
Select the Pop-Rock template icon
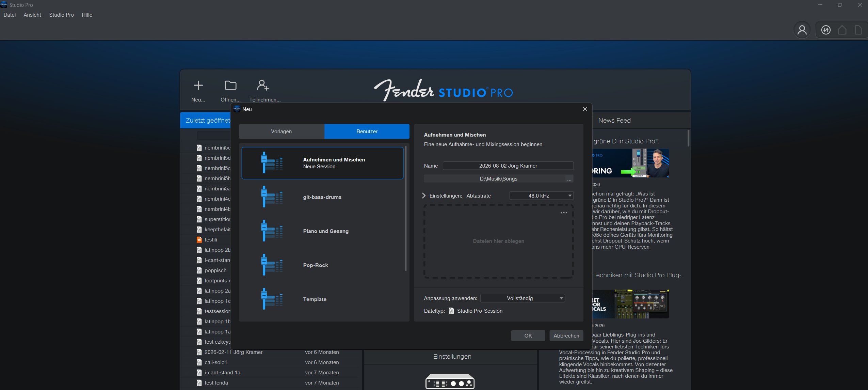[x=272, y=265]
